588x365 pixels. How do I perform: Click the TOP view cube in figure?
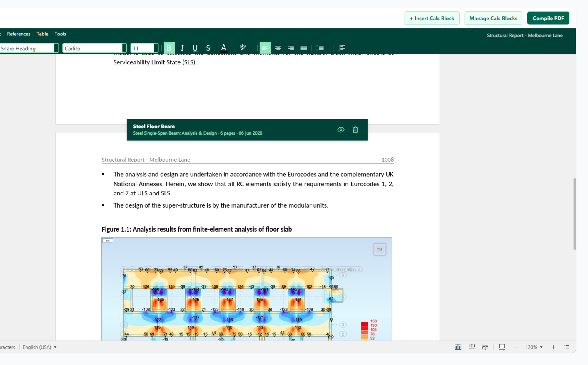point(380,250)
